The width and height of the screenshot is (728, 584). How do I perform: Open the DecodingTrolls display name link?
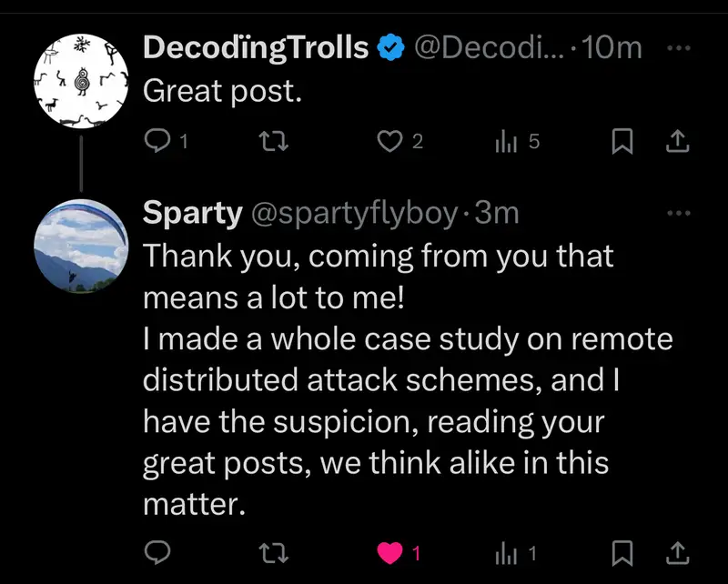[256, 47]
